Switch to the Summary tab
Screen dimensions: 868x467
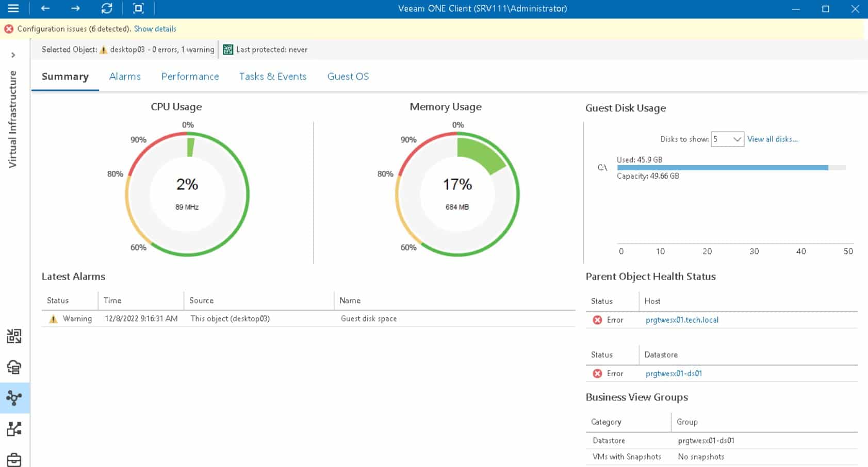(x=65, y=76)
